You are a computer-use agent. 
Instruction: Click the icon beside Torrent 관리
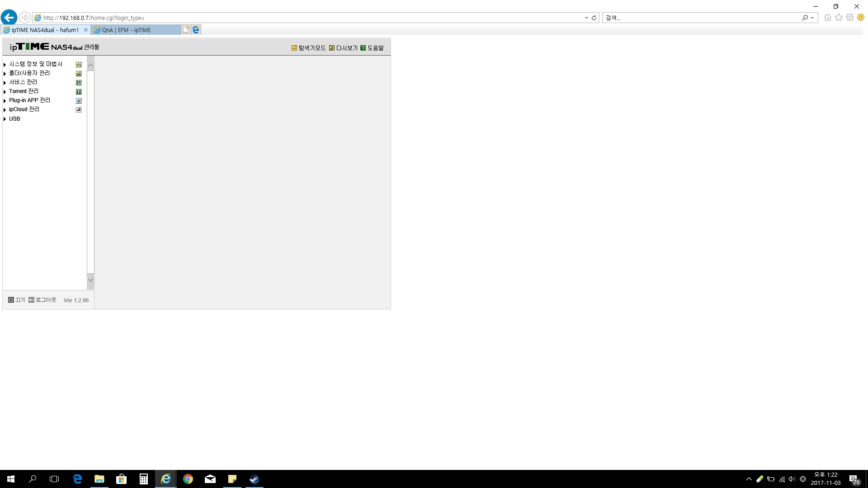(79, 92)
